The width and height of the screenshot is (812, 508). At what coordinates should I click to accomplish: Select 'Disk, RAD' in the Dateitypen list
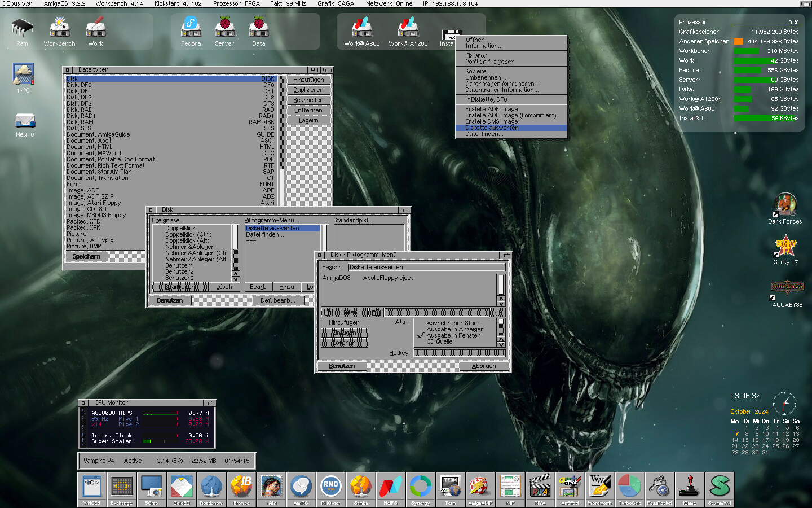point(170,110)
